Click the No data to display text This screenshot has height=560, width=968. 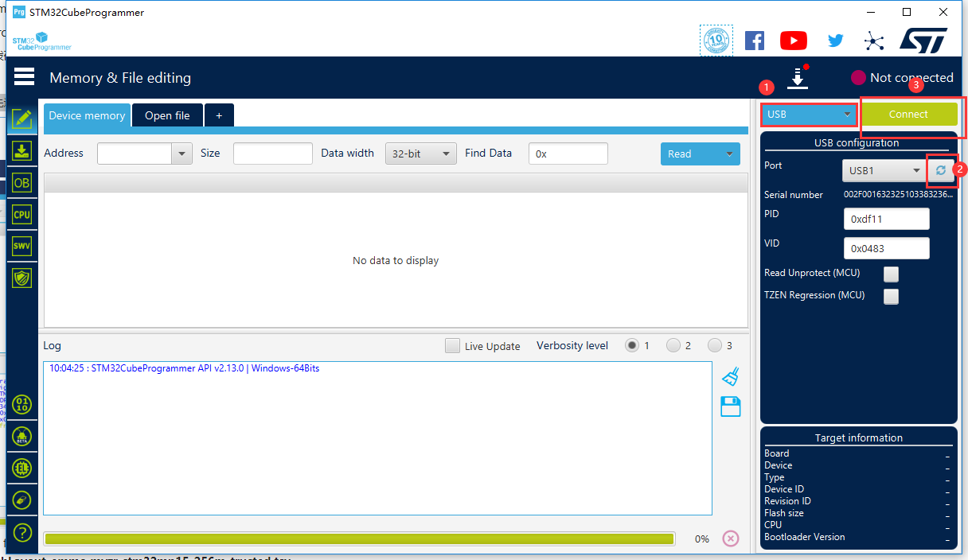click(x=396, y=261)
